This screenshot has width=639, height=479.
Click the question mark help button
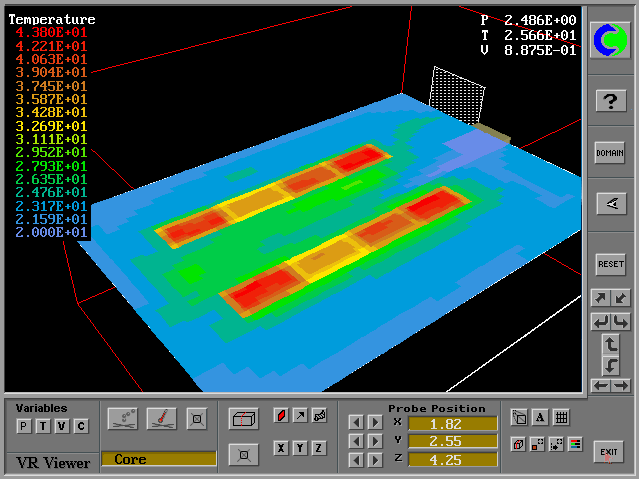[x=610, y=100]
